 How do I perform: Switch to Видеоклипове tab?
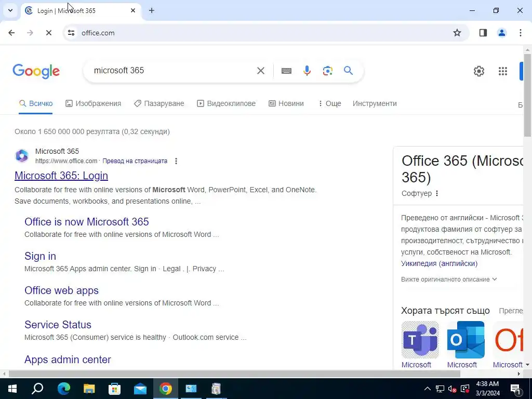(227, 103)
